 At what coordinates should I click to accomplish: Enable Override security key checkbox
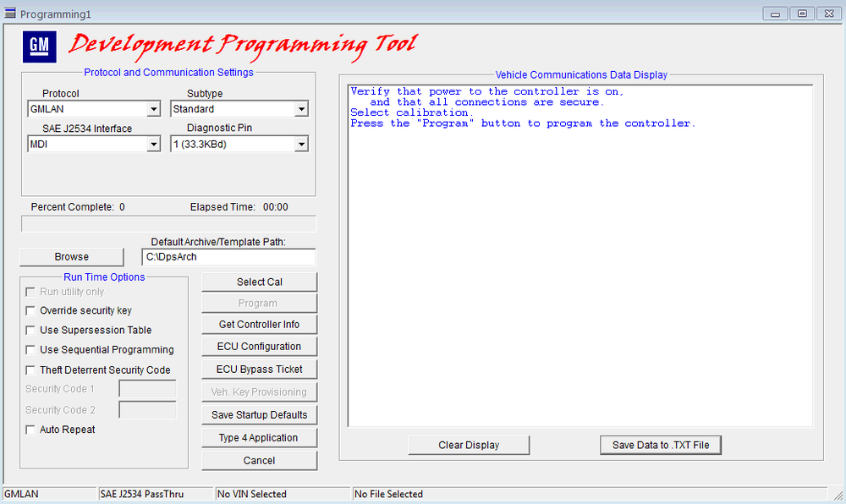point(31,310)
